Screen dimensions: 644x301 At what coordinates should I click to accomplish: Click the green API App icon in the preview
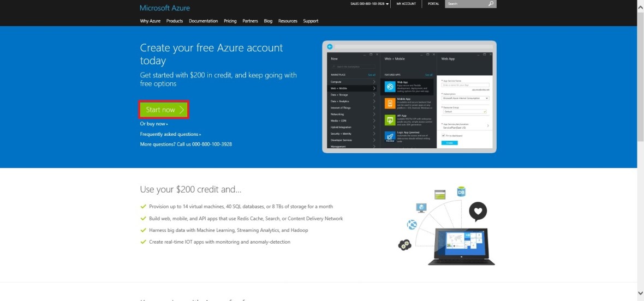pyautogui.click(x=390, y=120)
